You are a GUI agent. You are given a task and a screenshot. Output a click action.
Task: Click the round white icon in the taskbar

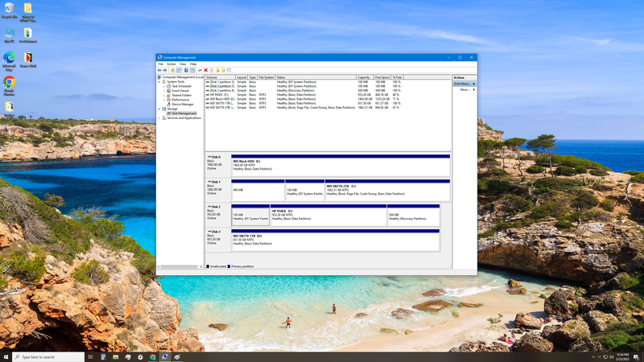(140, 357)
